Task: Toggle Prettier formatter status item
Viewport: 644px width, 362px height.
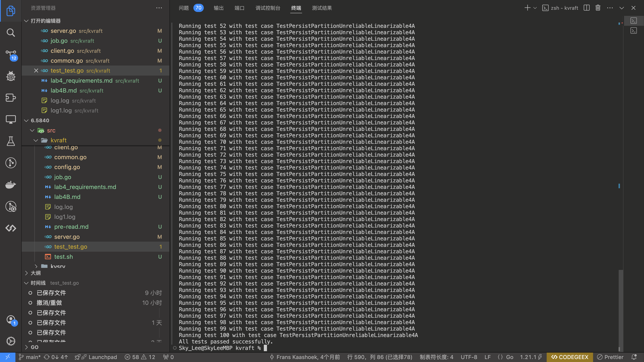Action: tap(610, 357)
